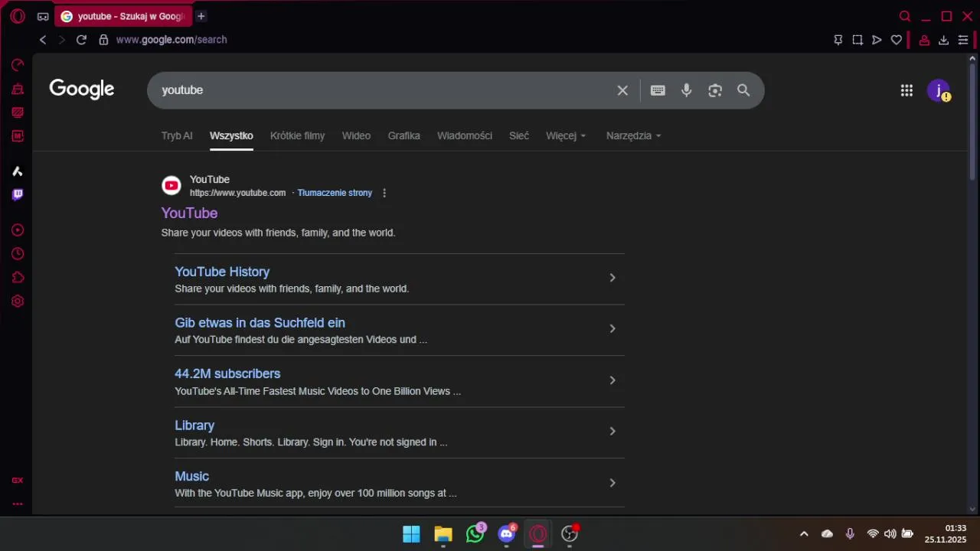Open the new tab plus button
The height and width of the screenshot is (551, 980).
201,16
